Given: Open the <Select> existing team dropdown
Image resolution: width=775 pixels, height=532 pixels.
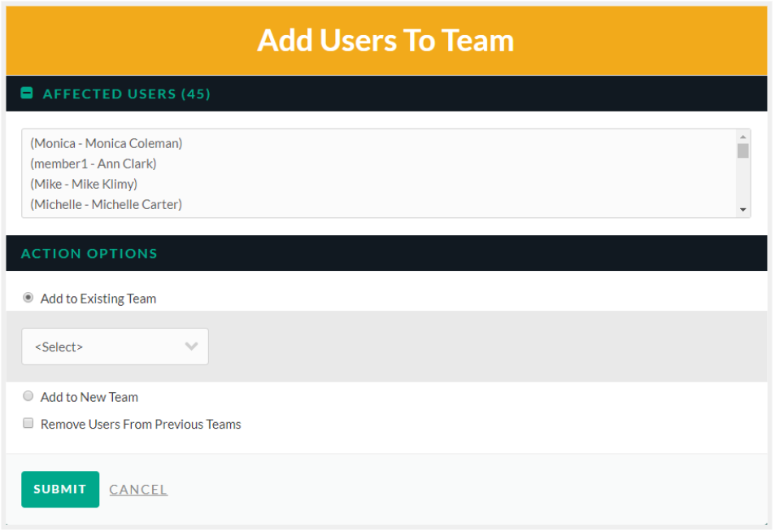Looking at the screenshot, I should tap(115, 347).
